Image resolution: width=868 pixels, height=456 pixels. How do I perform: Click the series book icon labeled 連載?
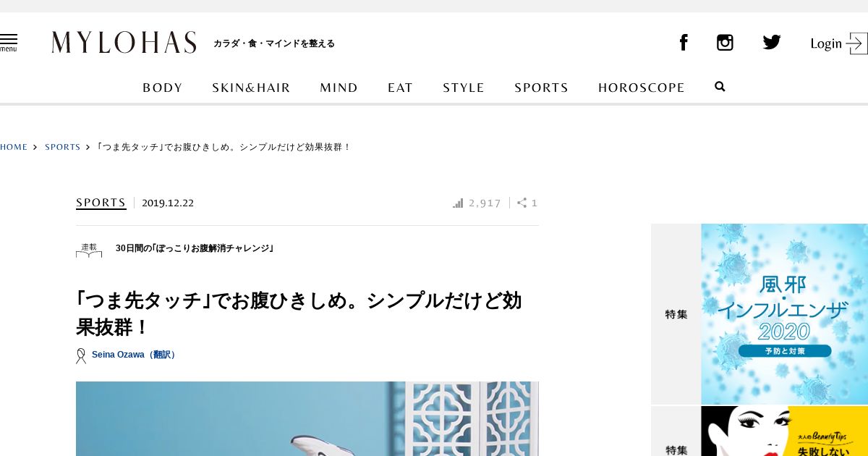[x=89, y=250]
